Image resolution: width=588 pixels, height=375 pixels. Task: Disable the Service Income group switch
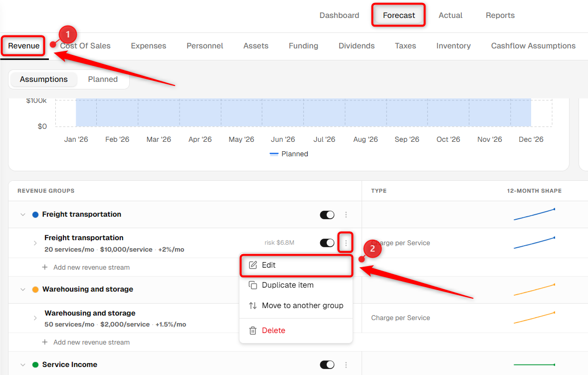tap(327, 365)
